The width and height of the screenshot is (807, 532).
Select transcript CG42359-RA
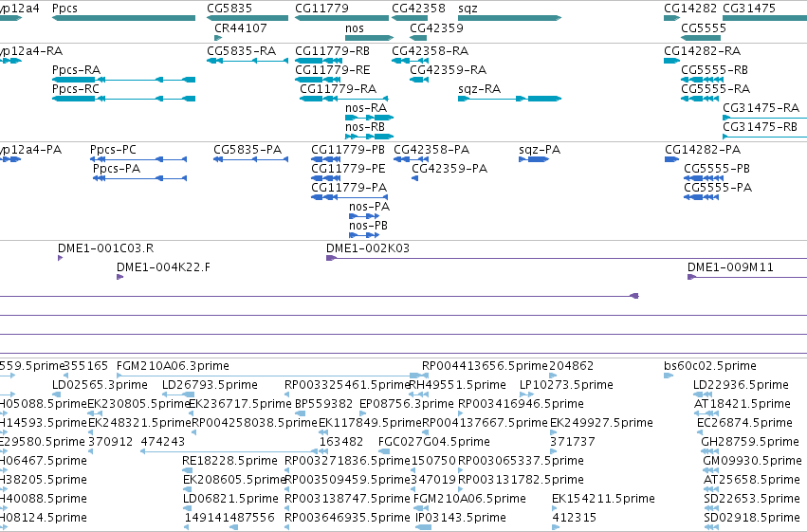coord(449,70)
